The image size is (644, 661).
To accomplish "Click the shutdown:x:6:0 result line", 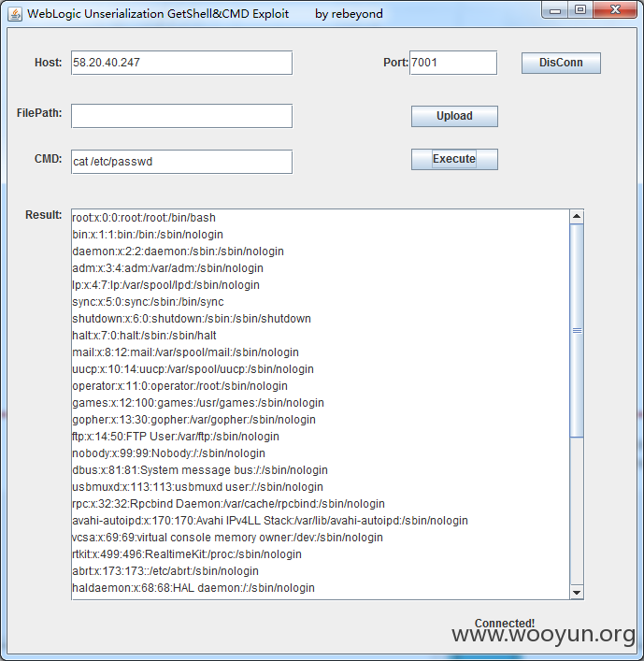I will point(192,319).
